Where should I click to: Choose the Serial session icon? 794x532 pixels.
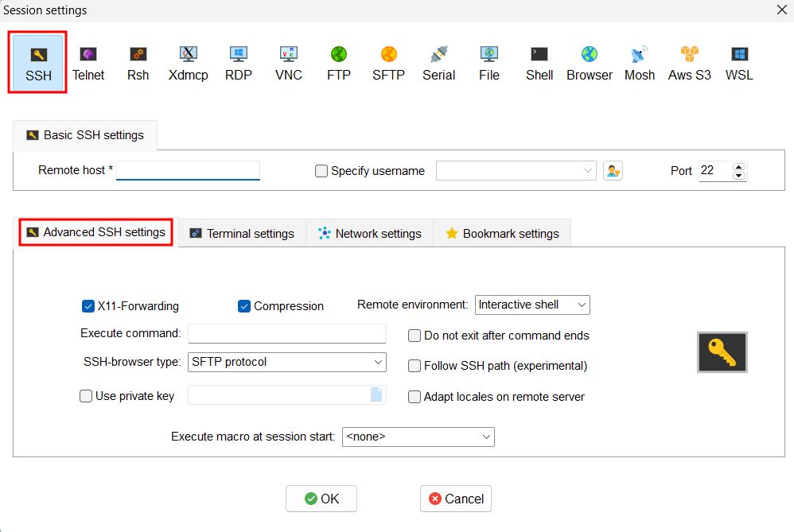point(438,63)
